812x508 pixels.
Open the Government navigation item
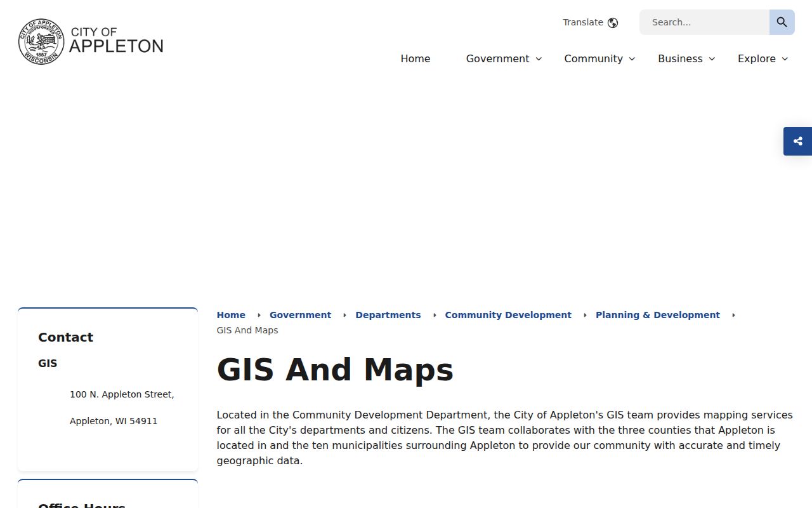(x=497, y=58)
